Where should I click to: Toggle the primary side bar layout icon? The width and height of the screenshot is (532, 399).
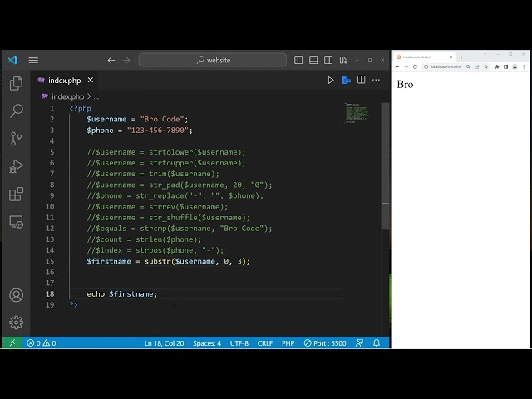(298, 60)
